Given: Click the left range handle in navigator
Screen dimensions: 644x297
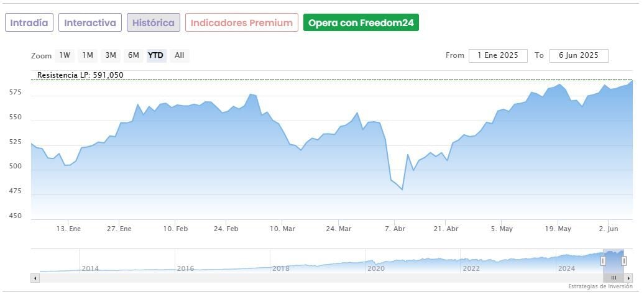Looking at the screenshot, I should point(603,261).
